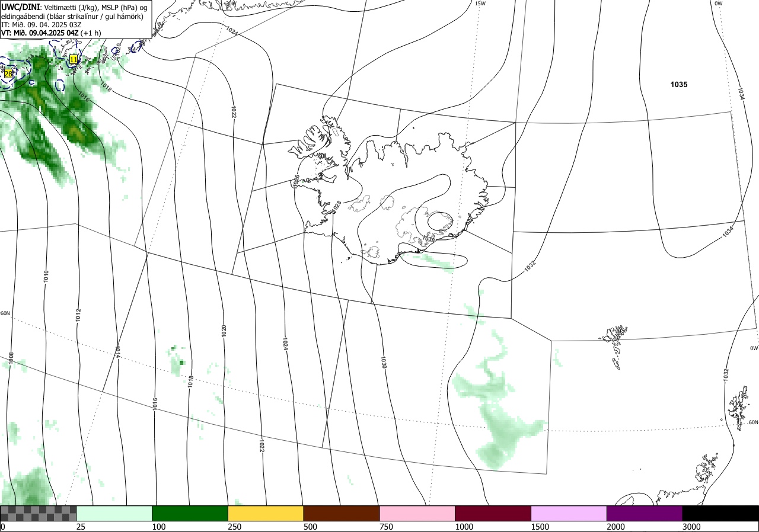Click the 1014 isobar label
The height and width of the screenshot is (532, 759).
118,352
